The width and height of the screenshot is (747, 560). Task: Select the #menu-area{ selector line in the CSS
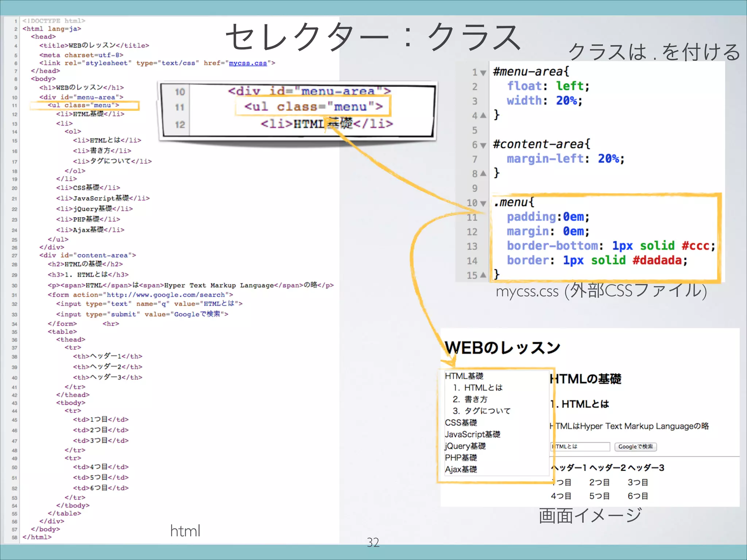[x=531, y=71]
